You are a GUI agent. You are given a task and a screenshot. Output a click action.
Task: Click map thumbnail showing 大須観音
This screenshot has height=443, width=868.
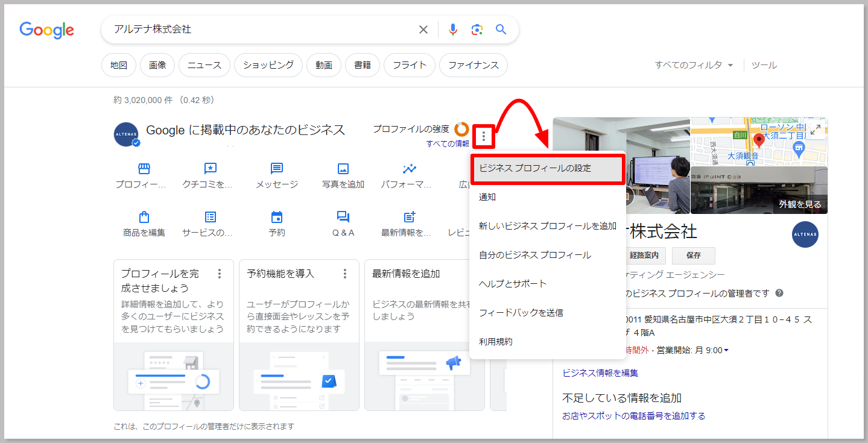tap(759, 142)
